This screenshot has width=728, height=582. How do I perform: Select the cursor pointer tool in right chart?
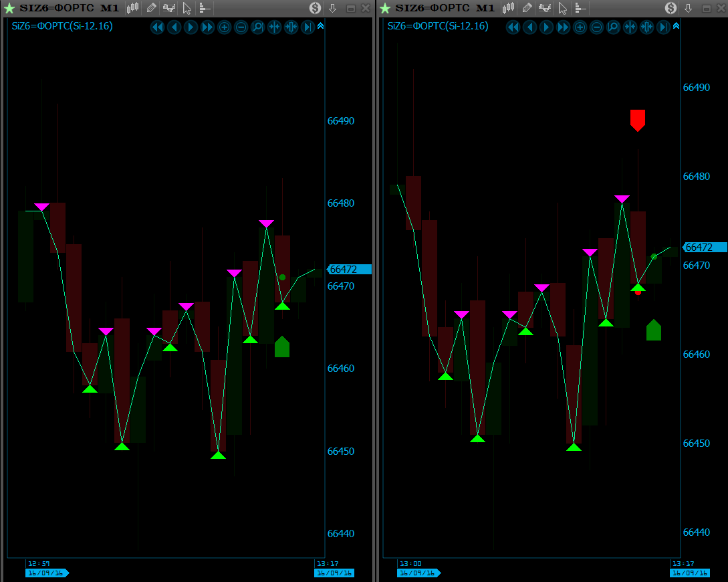[562, 8]
